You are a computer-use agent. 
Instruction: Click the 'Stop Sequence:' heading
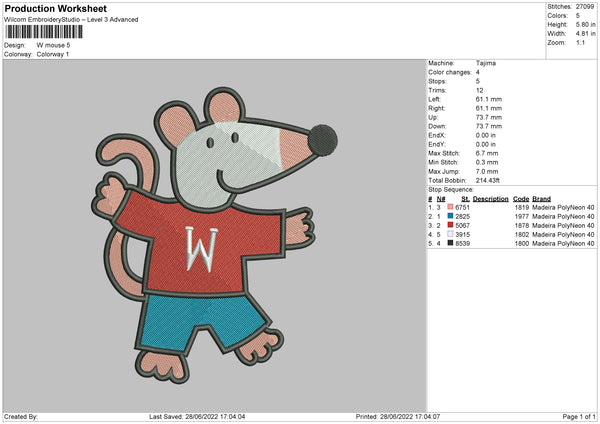(x=451, y=190)
